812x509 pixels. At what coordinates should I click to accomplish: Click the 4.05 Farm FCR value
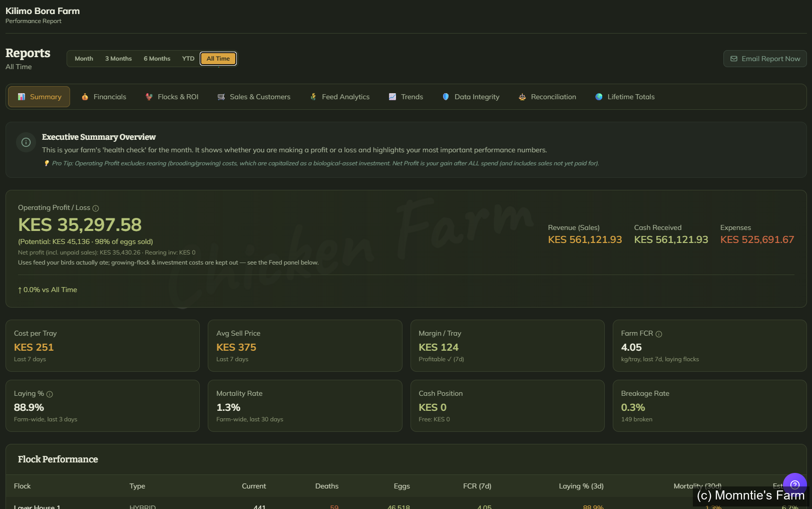click(631, 347)
